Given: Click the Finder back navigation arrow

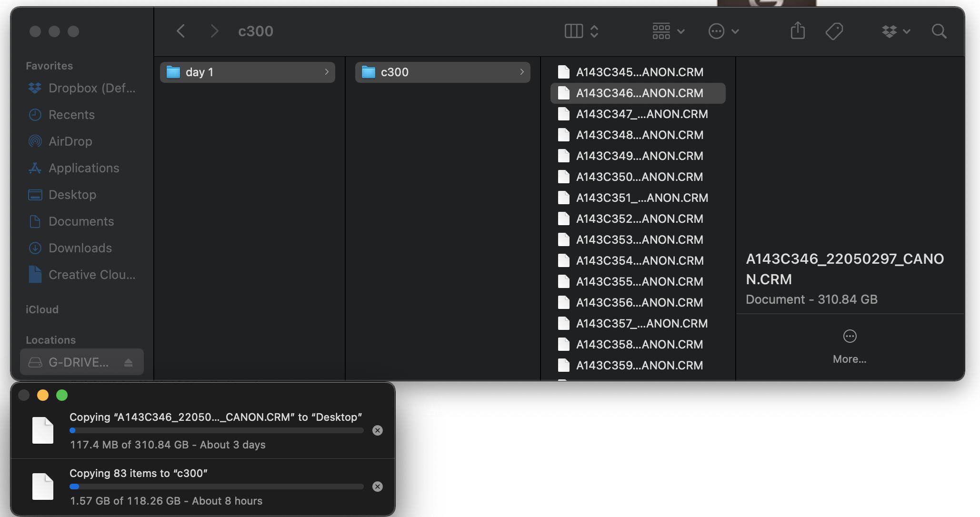Looking at the screenshot, I should pyautogui.click(x=180, y=31).
